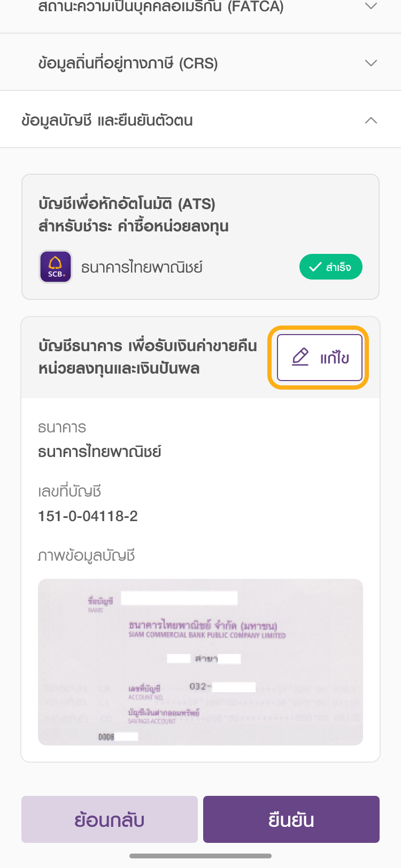Tap ธนาคารไทยพาณิชย์ name beside SCB logo
Screen dimensions: 401x868
(142, 267)
